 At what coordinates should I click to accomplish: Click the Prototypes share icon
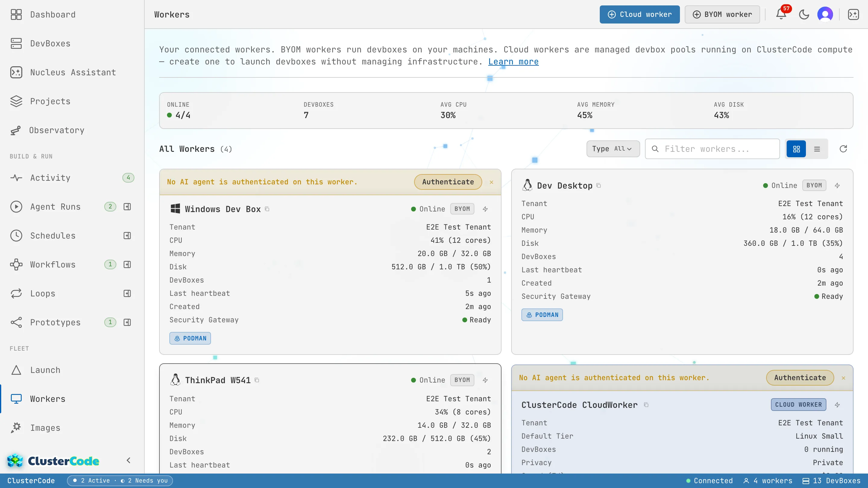point(16,322)
